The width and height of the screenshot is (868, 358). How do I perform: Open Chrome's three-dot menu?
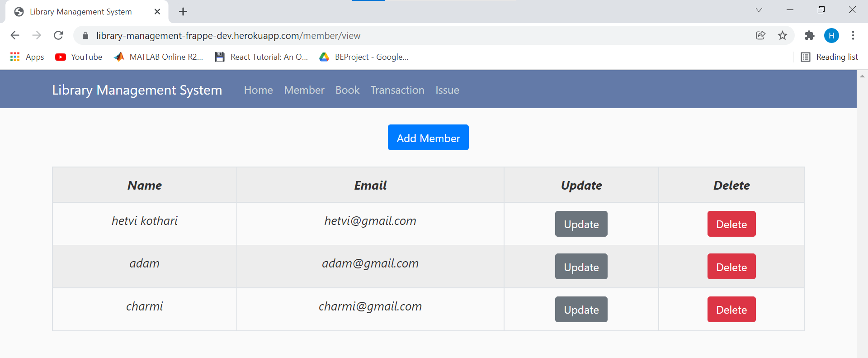pyautogui.click(x=853, y=35)
